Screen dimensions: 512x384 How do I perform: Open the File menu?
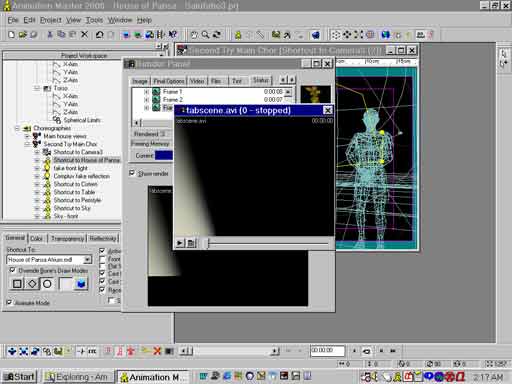[x=13, y=20]
